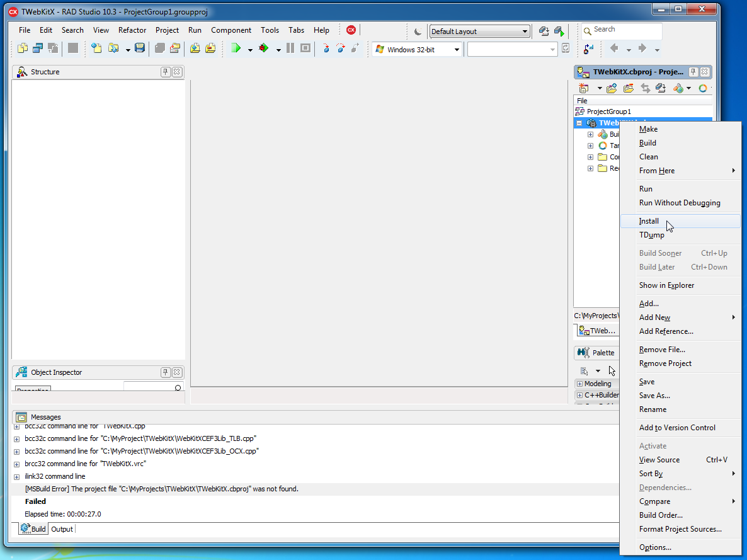Collapse the TWebKitX project node
Screen dimensions: 747x560
point(579,123)
